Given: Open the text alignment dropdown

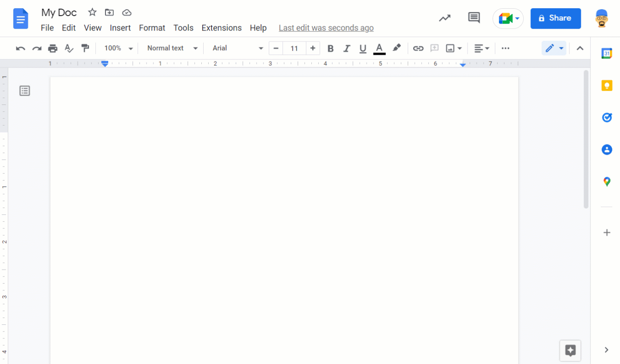Looking at the screenshot, I should (x=482, y=48).
